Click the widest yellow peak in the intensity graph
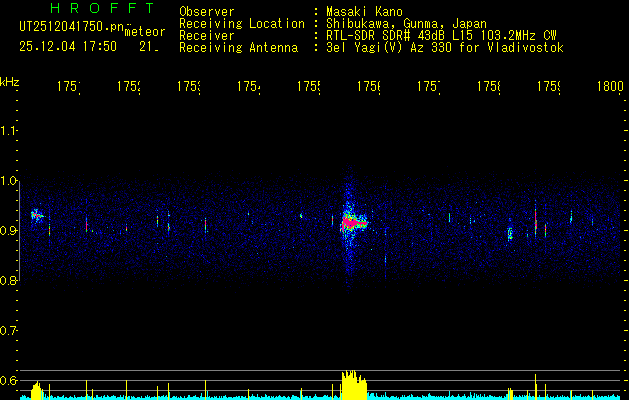629x400 pixels. click(x=354, y=385)
